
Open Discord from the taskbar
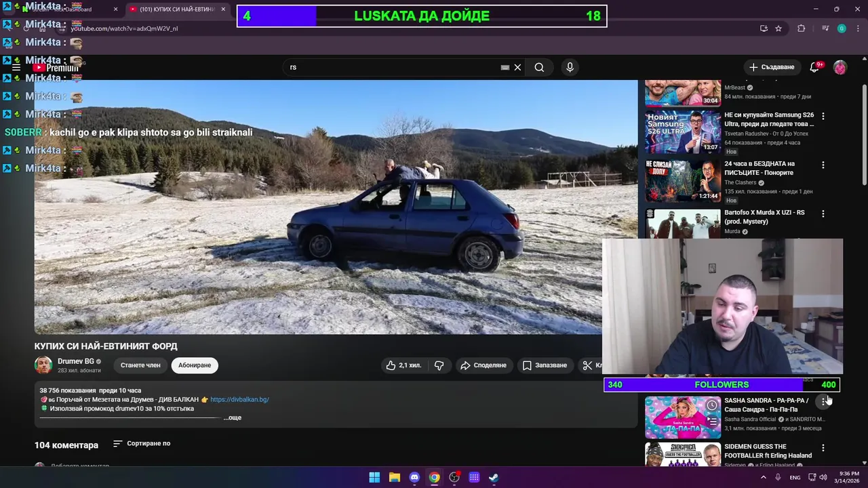[414, 477]
